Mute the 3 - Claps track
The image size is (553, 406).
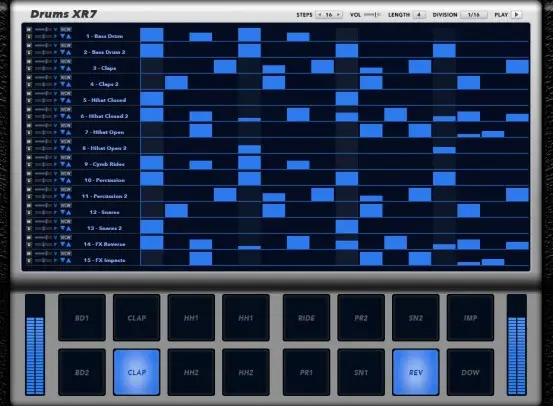pyautogui.click(x=29, y=61)
